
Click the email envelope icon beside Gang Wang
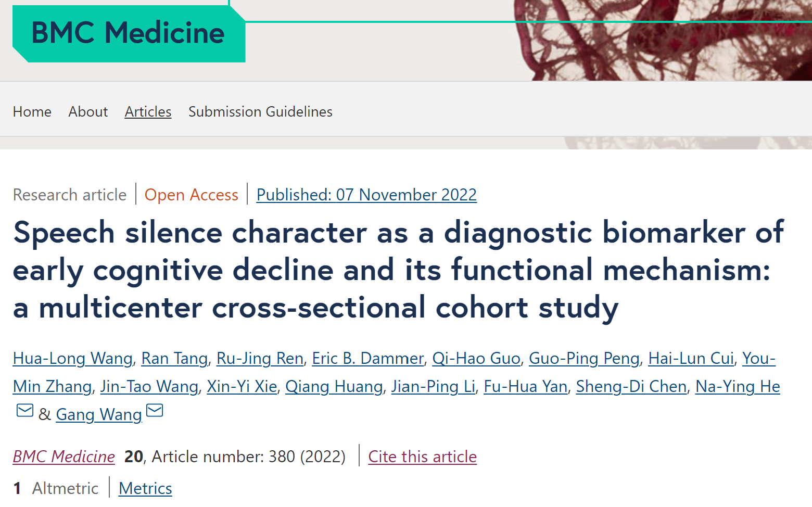[x=155, y=411]
